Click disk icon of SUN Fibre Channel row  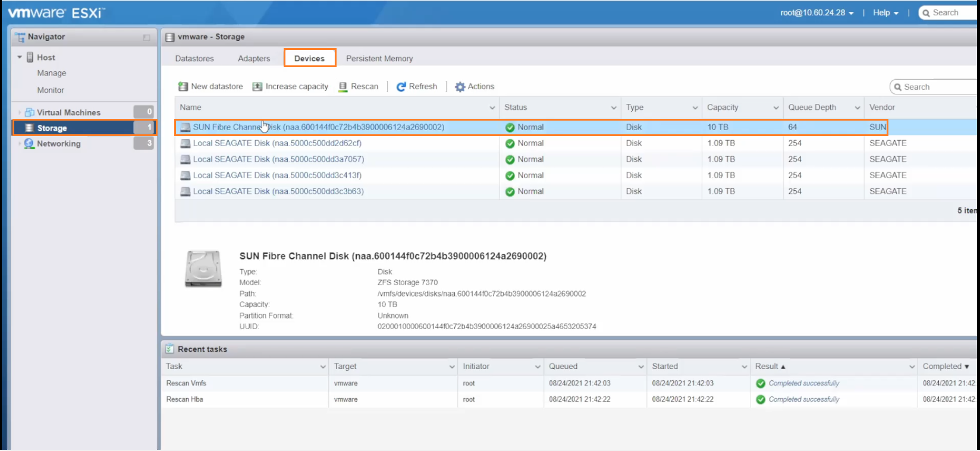point(186,127)
